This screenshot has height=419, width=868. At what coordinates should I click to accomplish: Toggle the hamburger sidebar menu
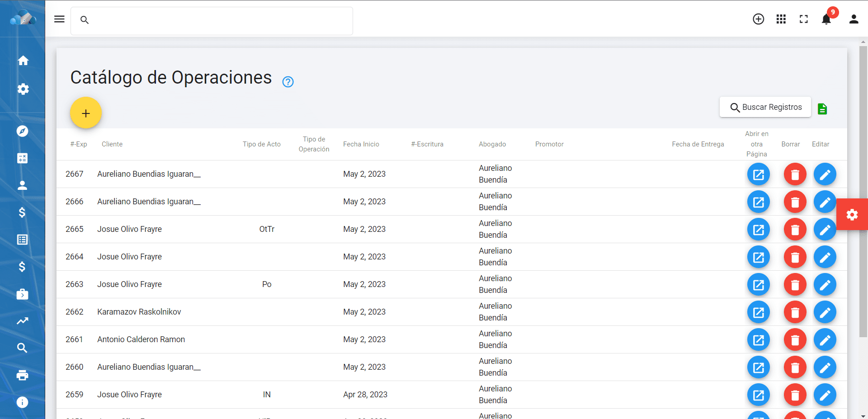[59, 19]
